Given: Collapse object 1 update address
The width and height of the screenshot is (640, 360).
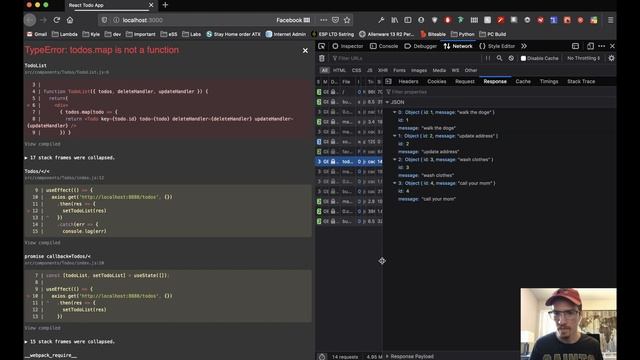Looking at the screenshot, I should 395,136.
